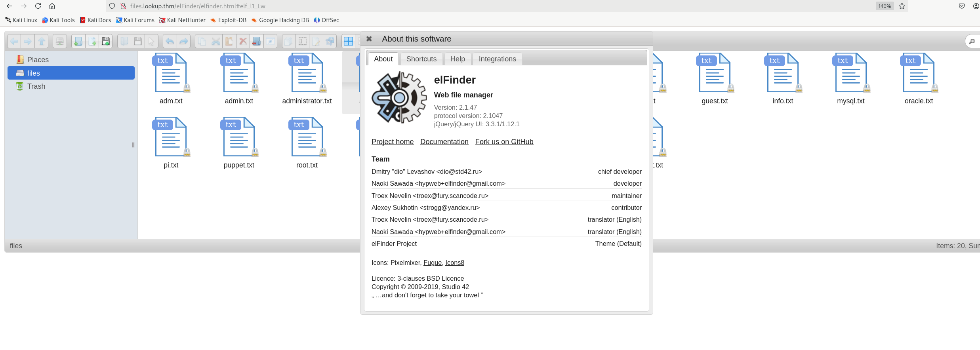Create a new folder via toolbar icon

pos(78,41)
